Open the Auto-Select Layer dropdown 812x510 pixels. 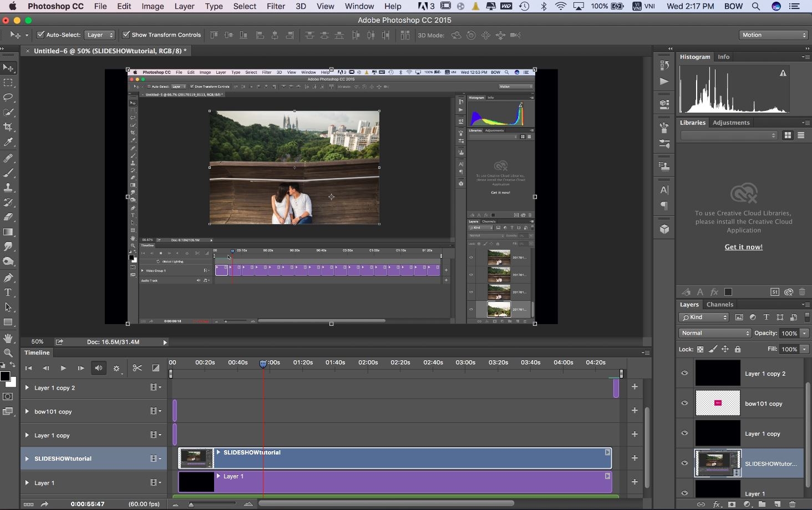coord(100,35)
